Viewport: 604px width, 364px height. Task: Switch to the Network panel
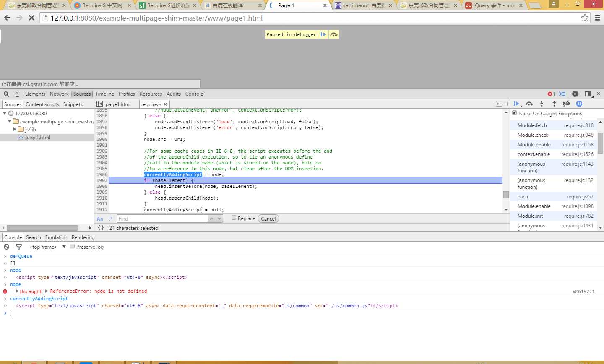tap(59, 94)
